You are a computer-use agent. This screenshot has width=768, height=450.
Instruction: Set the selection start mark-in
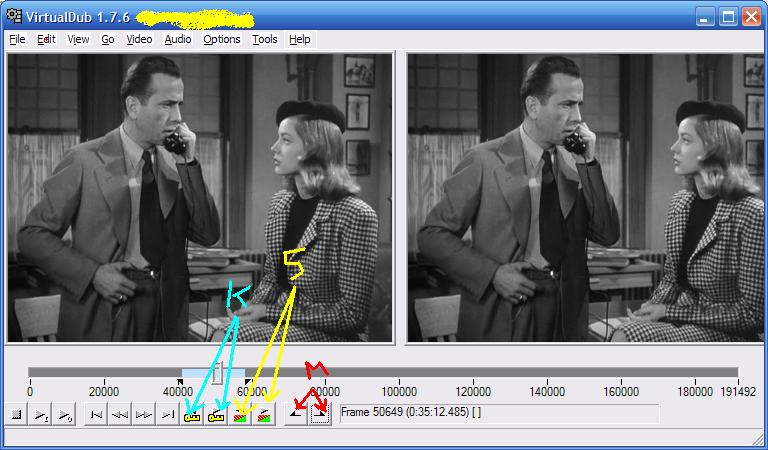[296, 414]
